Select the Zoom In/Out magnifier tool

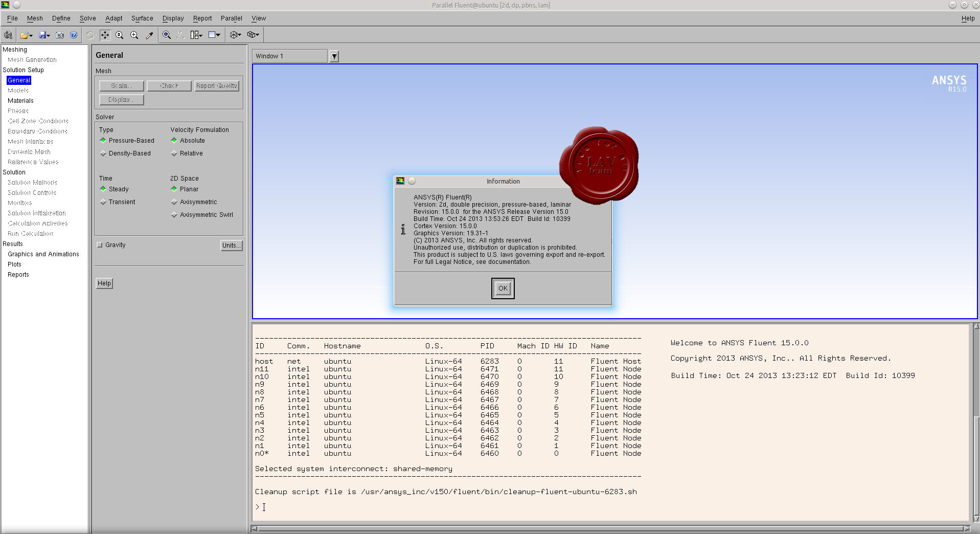click(x=120, y=35)
